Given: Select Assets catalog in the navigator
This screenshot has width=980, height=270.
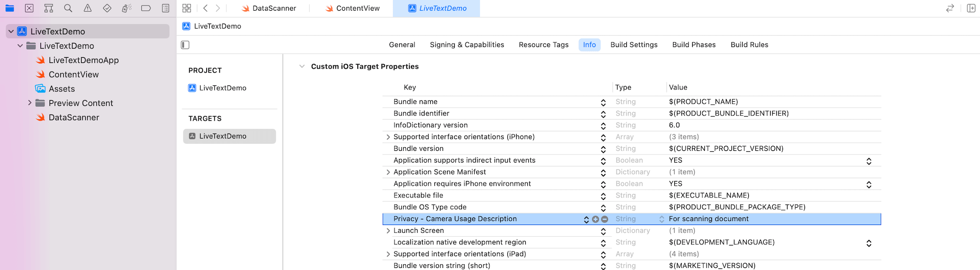Looking at the screenshot, I should point(62,89).
